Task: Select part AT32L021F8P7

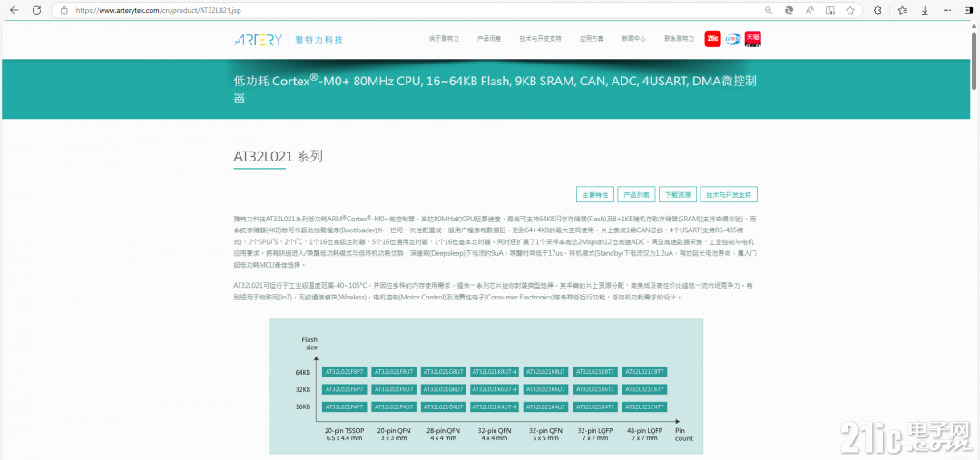Action: 345,372
